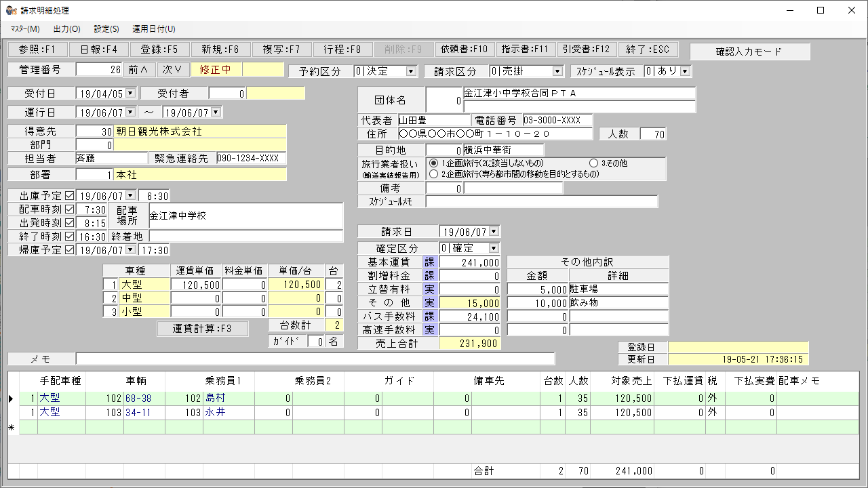Click the 新規:F6 button
This screenshot has height=488, width=868.
pyautogui.click(x=220, y=49)
